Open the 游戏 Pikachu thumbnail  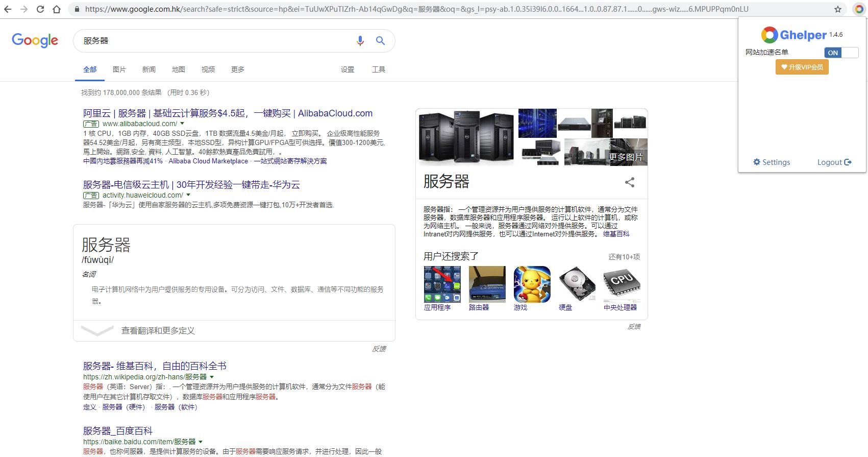pos(532,284)
